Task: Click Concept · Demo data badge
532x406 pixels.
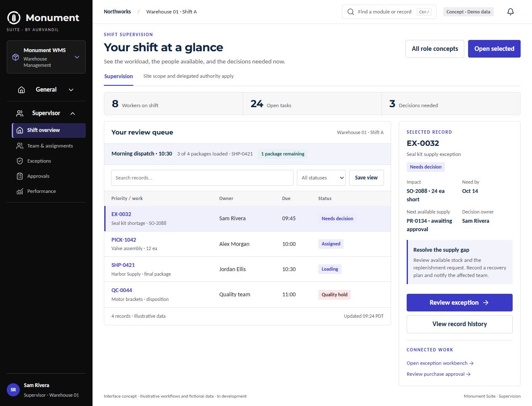Action: [468, 12]
